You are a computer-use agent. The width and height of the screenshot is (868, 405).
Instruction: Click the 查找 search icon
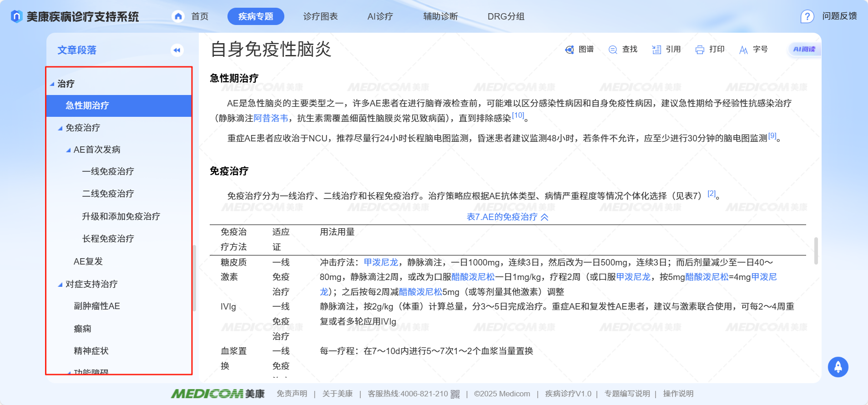(613, 50)
